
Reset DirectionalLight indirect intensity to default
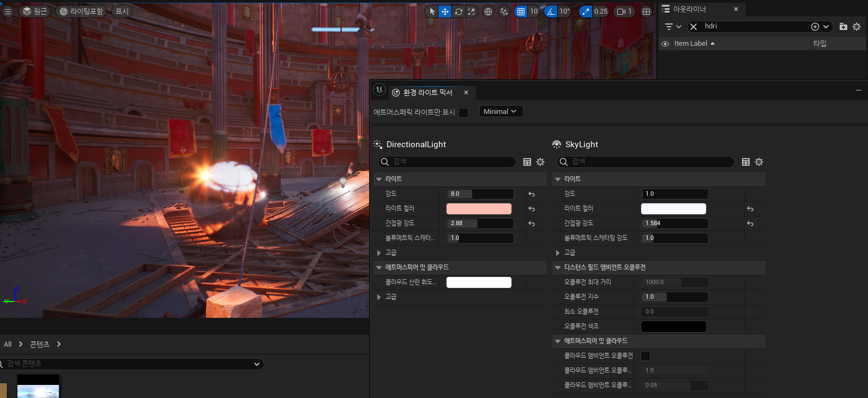pos(532,224)
